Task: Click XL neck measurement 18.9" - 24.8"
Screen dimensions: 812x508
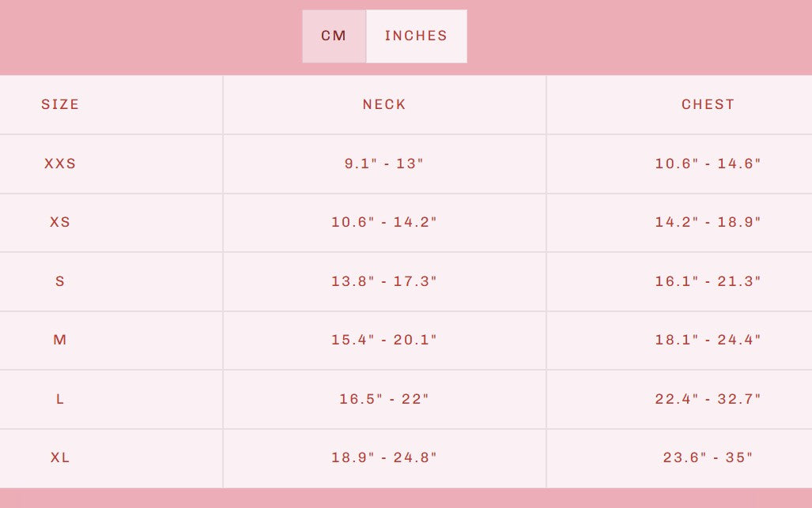Action: pos(384,457)
